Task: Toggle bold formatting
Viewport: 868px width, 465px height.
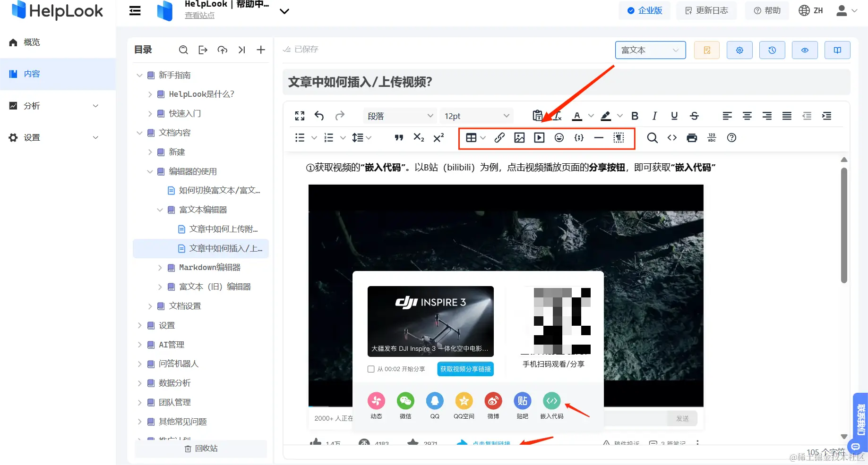Action: click(635, 116)
